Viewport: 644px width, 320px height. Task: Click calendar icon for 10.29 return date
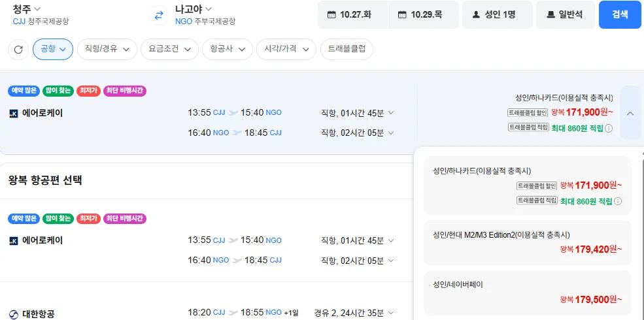click(402, 15)
